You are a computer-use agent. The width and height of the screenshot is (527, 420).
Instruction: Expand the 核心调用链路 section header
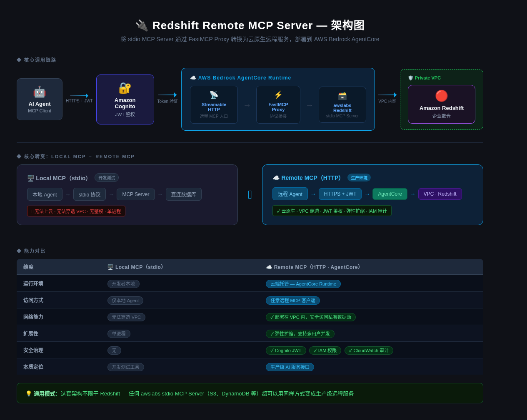coord(36,60)
